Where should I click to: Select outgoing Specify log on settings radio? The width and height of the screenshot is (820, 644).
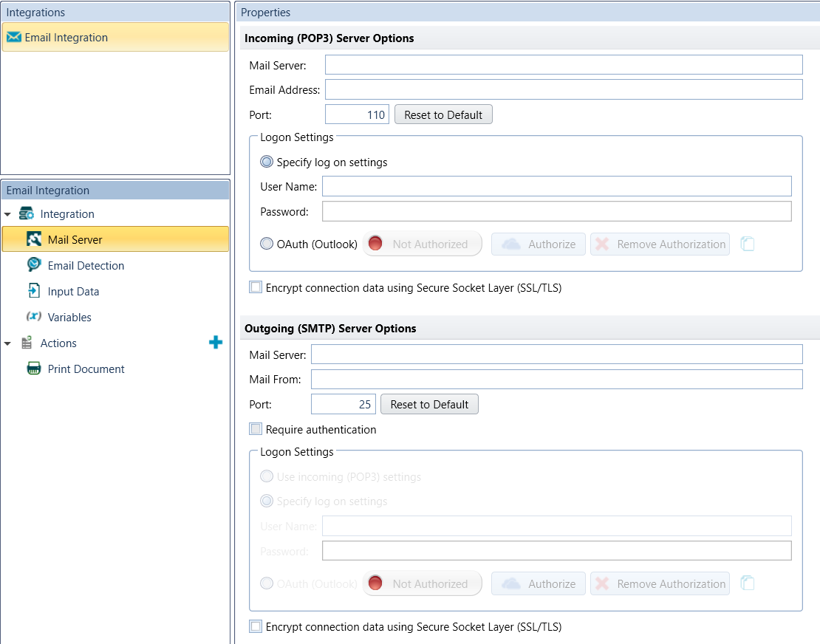267,501
